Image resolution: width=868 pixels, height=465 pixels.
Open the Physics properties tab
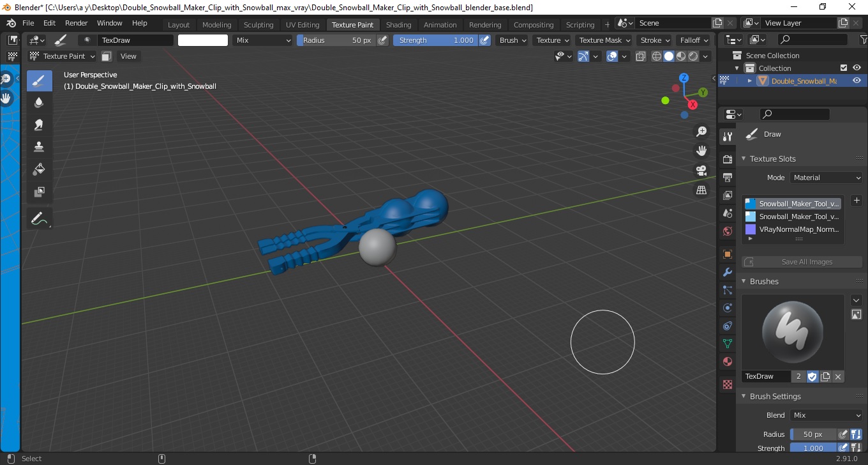click(x=727, y=308)
